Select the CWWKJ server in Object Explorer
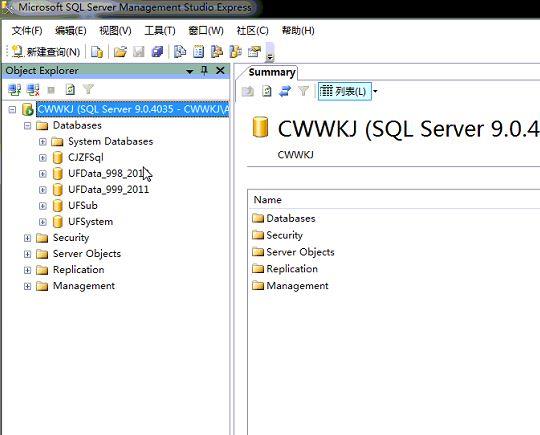The height and width of the screenshot is (435, 540). (133, 109)
